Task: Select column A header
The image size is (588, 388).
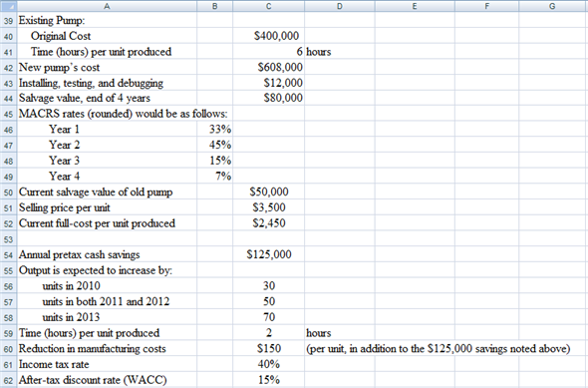Action: pos(107,6)
